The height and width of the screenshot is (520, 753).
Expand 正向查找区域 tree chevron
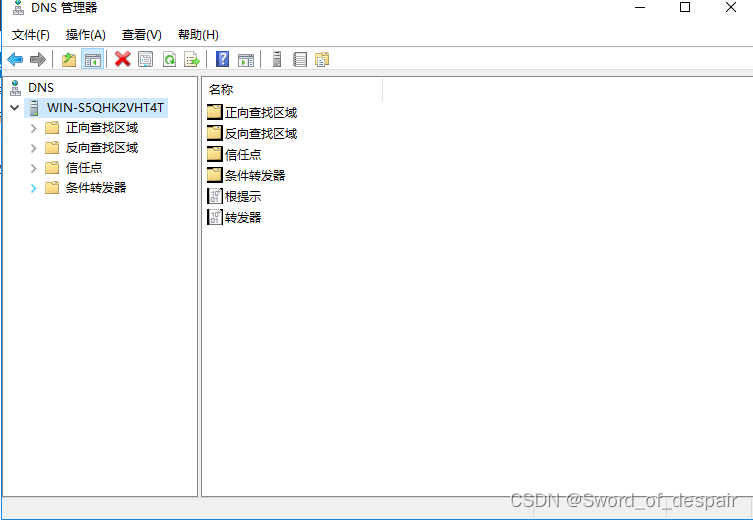(33, 128)
